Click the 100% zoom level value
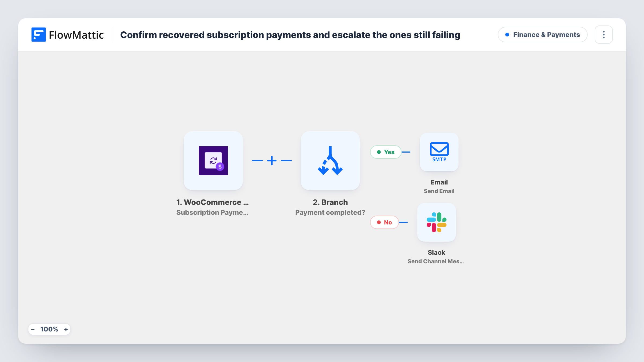Screen dimensions: 644x362 49,329
